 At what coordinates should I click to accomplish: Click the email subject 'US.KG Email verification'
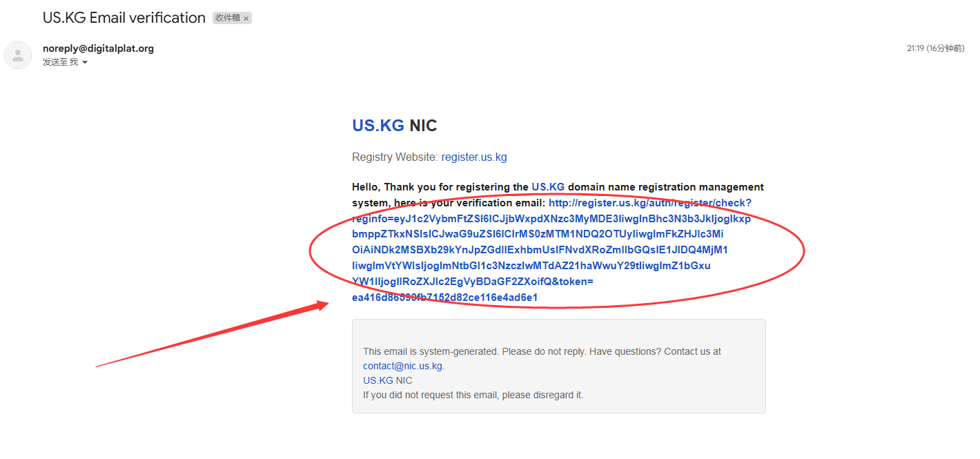124,18
